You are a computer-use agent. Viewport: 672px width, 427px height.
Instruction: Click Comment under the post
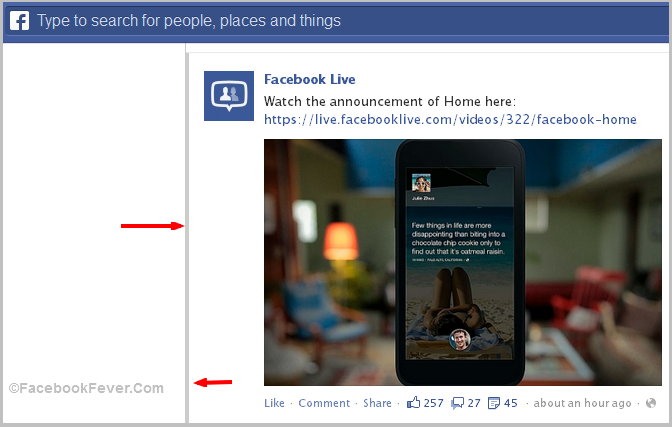[x=324, y=403]
